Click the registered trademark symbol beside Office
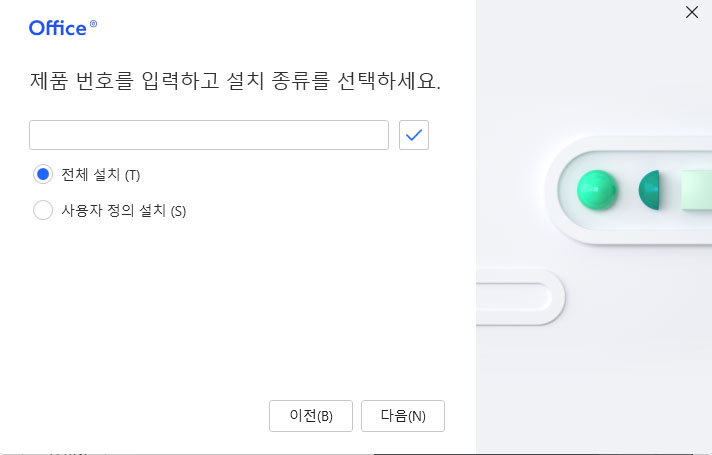 coord(94,24)
